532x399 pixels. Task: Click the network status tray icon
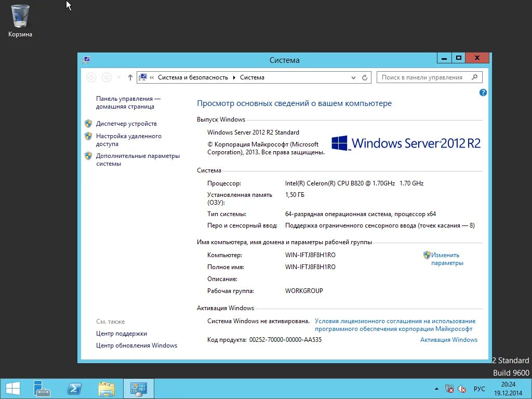449,389
